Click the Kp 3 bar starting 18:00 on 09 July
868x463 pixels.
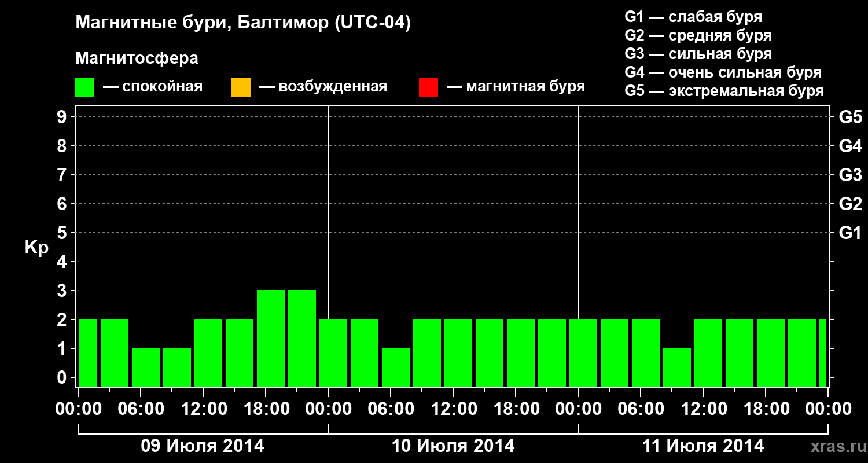271,338
